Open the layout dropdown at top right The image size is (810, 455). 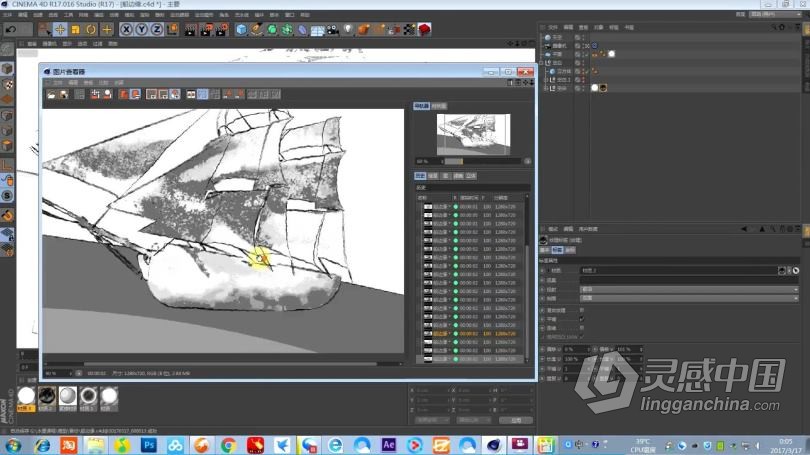[775, 14]
